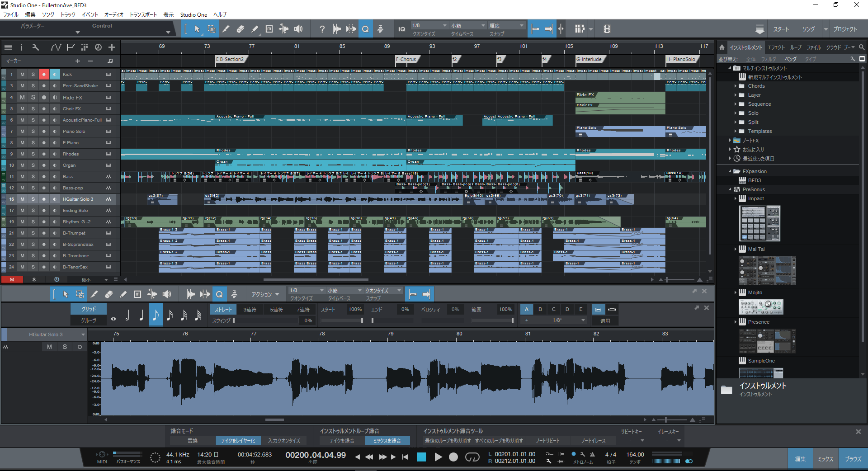Collapse the FXpansion vendor group
The height and width of the screenshot is (471, 868).
[x=730, y=171]
